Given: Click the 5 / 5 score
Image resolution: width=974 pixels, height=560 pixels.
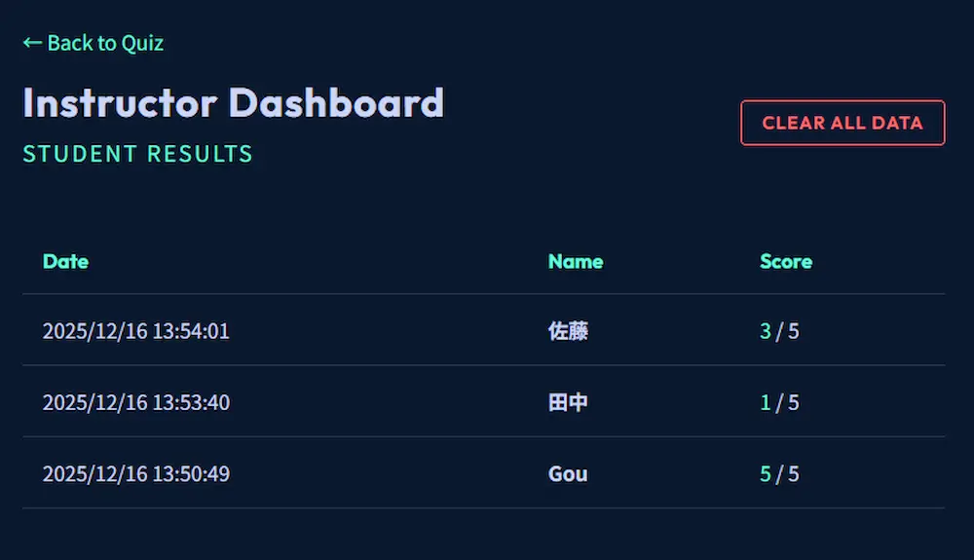Looking at the screenshot, I should (779, 474).
